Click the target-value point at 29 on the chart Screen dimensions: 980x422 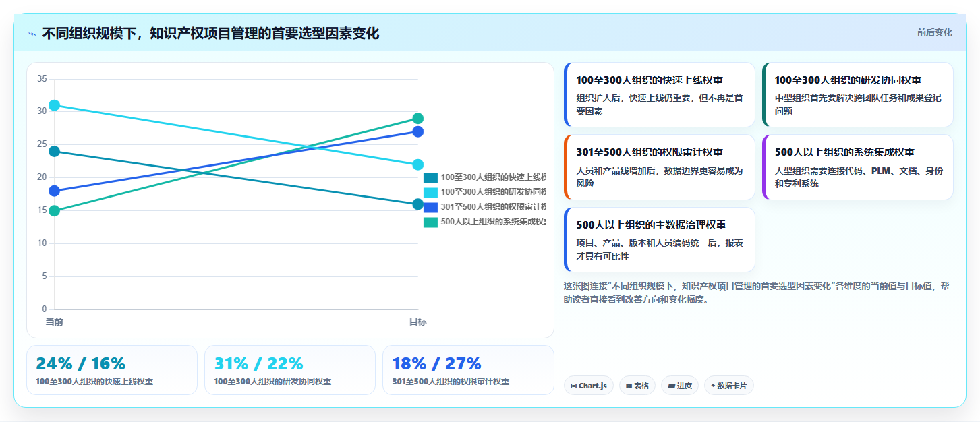coord(417,119)
